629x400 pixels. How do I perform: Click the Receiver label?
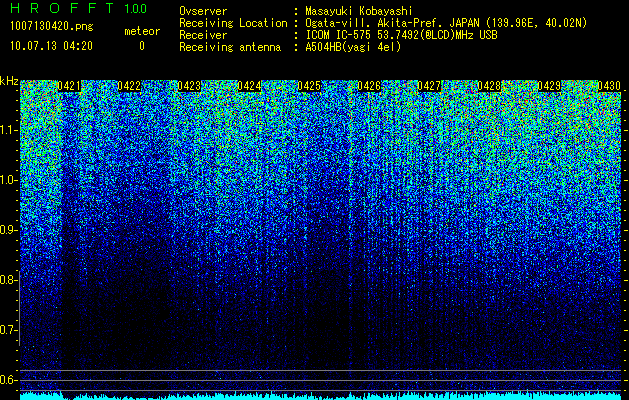coord(203,35)
